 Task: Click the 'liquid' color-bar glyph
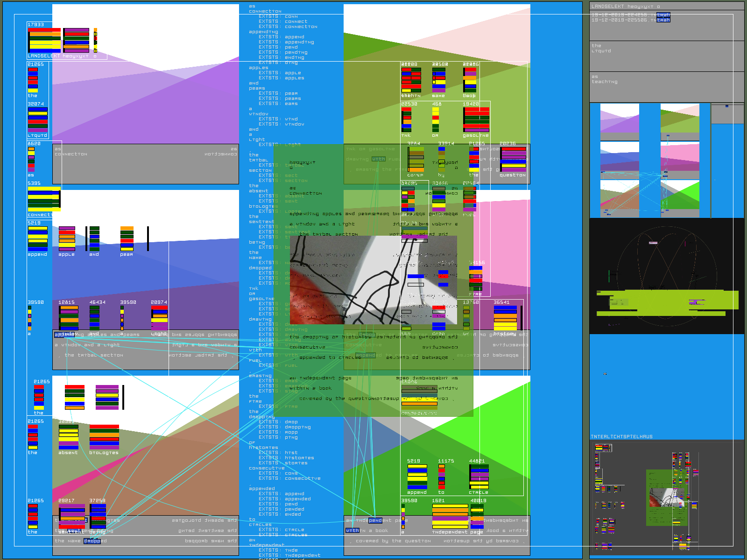point(37,120)
